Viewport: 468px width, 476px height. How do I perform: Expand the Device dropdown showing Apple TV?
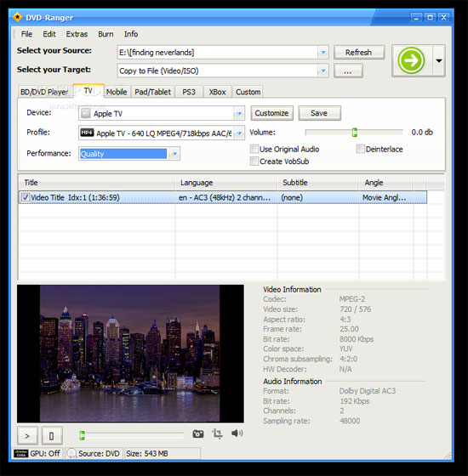coord(239,114)
